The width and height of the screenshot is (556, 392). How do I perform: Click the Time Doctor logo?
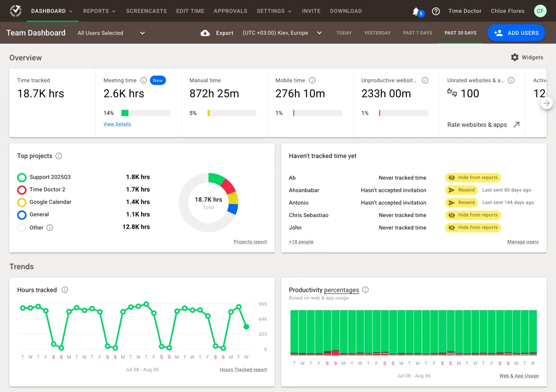pos(16,11)
